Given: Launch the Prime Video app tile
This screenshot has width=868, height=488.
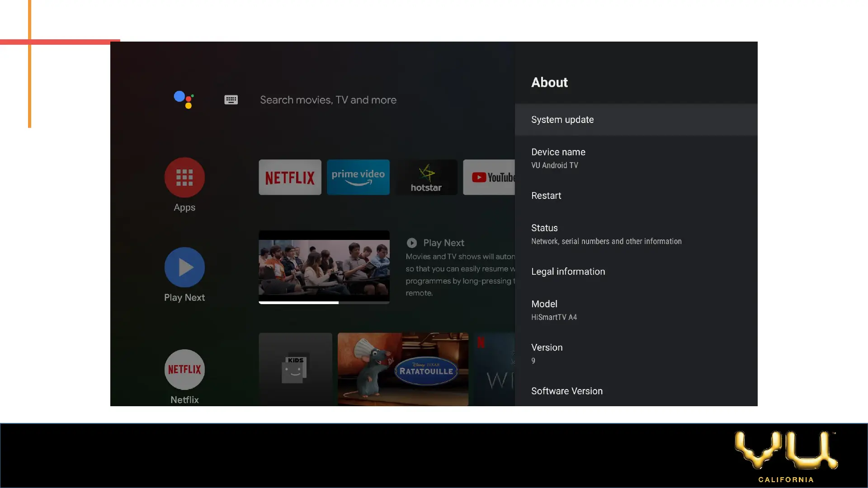Looking at the screenshot, I should pyautogui.click(x=358, y=177).
